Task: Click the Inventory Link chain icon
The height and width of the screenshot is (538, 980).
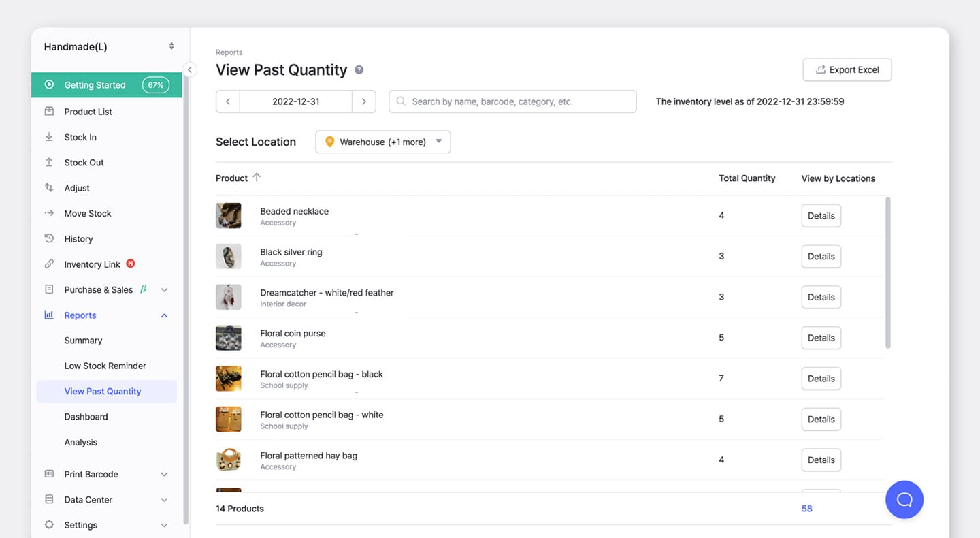Action: click(x=50, y=264)
